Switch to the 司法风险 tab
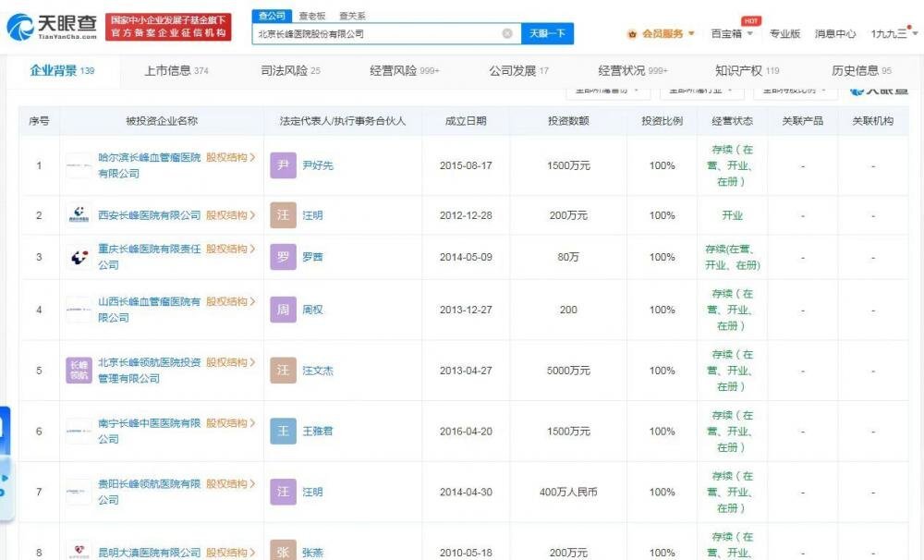 (x=290, y=71)
